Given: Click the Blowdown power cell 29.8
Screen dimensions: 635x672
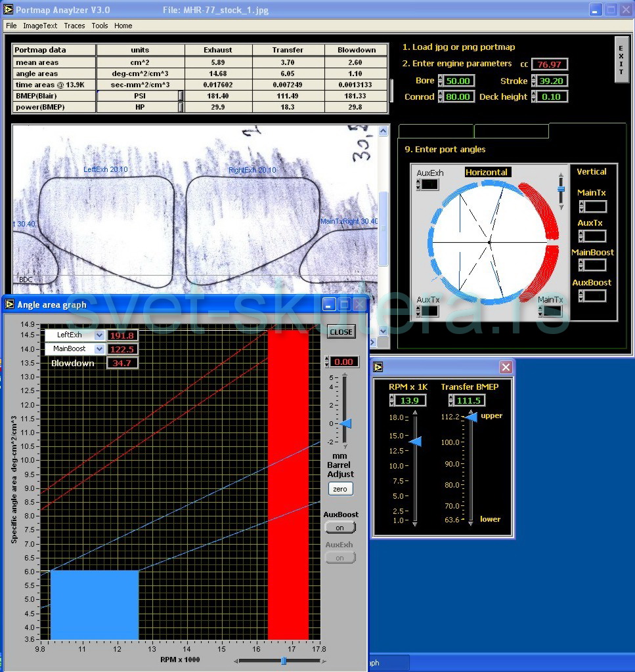Looking at the screenshot, I should pos(356,107).
